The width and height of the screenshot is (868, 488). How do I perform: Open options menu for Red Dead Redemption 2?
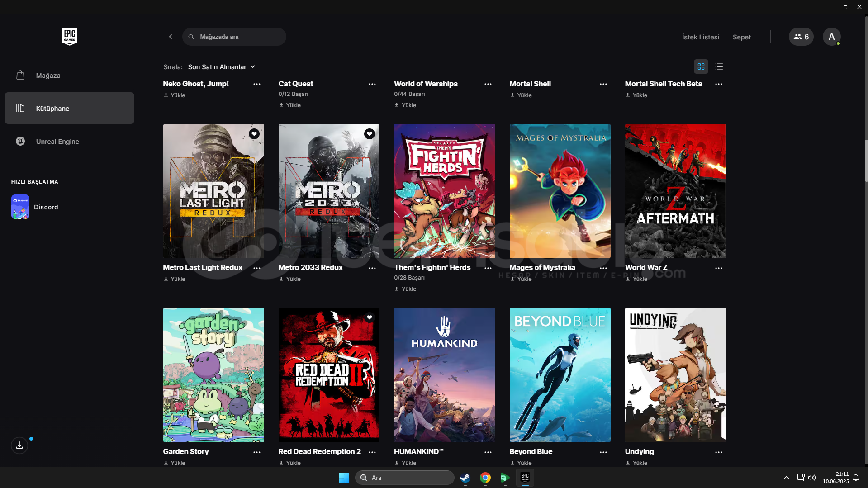372,452
